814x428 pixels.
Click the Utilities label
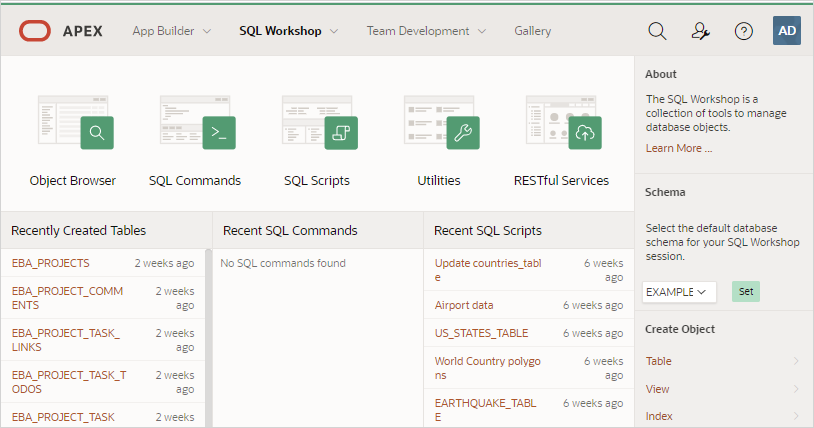439,180
